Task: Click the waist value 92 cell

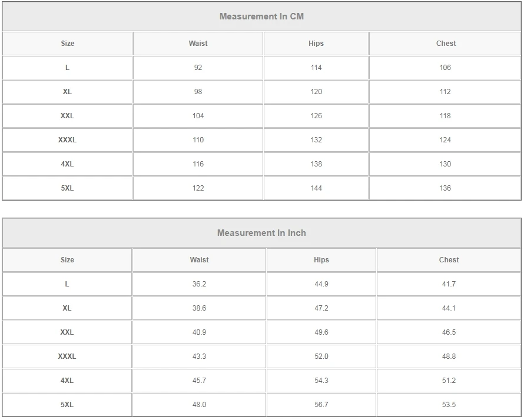Action: point(198,68)
